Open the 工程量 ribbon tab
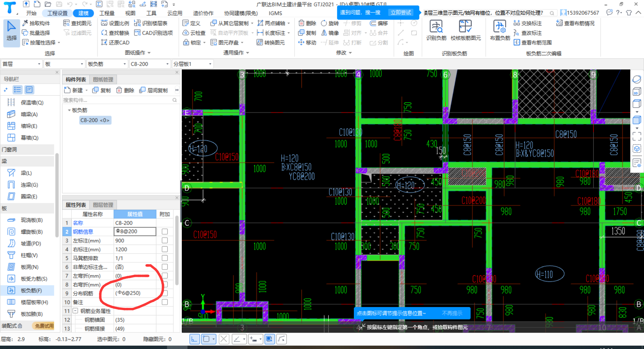The height and width of the screenshot is (349, 644). 107,13
